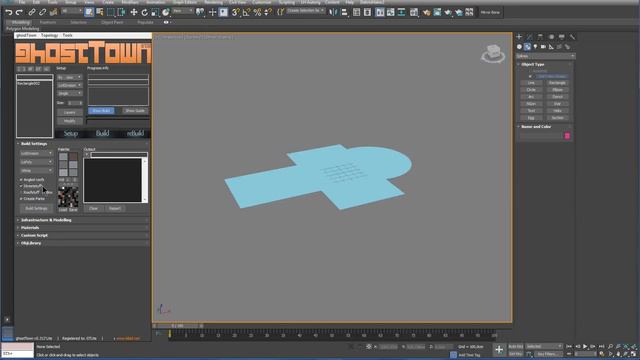Select the Select and Link tool
The image size is (640, 360).
coord(32,12)
